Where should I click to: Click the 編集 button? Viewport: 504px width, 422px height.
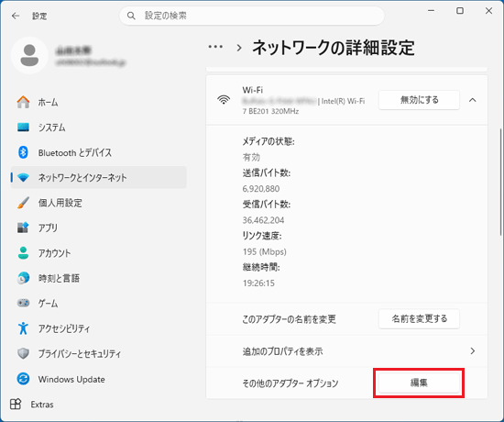click(419, 383)
